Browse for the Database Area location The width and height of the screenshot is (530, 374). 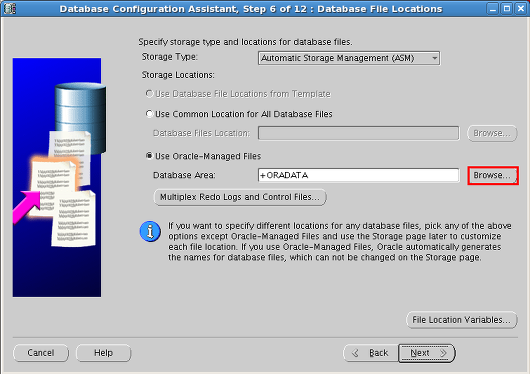(x=492, y=175)
